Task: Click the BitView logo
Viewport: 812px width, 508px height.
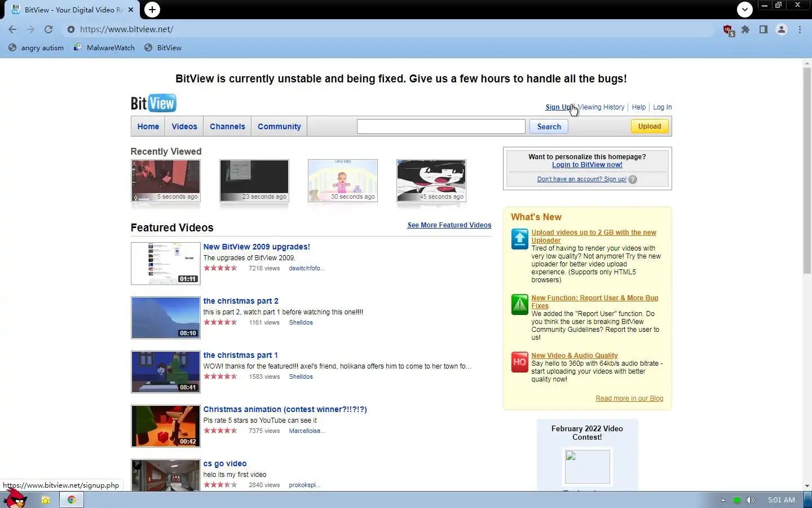Action: [x=153, y=103]
